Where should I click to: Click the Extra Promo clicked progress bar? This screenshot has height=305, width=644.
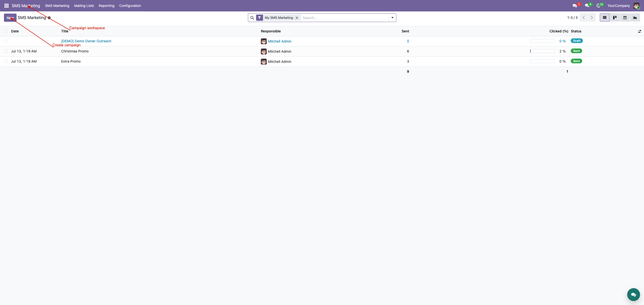542,61
